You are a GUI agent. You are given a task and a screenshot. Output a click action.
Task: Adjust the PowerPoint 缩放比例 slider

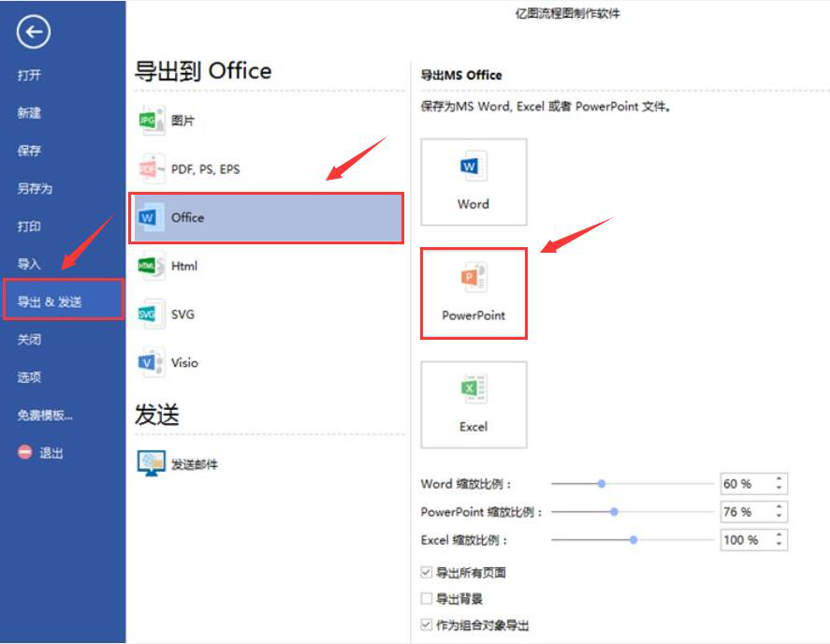click(613, 512)
